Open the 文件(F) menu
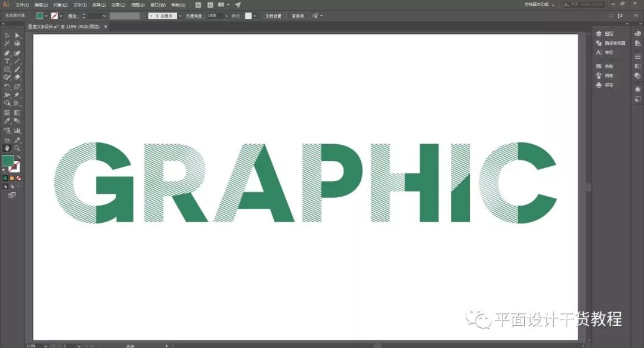Screen dimensions: 644x348 pyautogui.click(x=22, y=5)
